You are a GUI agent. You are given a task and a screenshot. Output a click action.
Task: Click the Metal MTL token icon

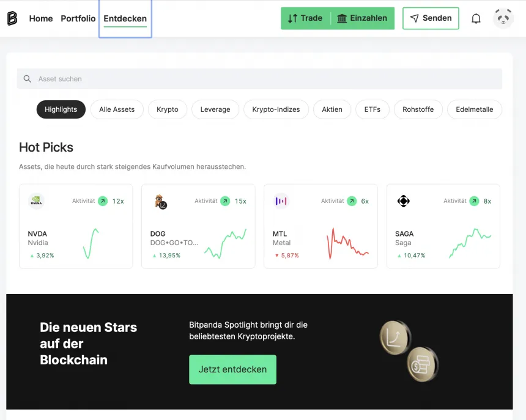(281, 201)
